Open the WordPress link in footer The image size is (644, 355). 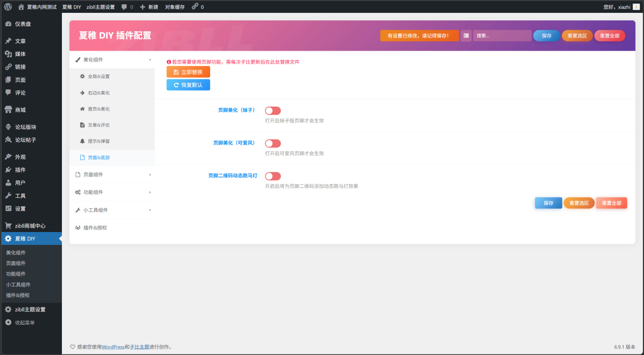pos(113,347)
